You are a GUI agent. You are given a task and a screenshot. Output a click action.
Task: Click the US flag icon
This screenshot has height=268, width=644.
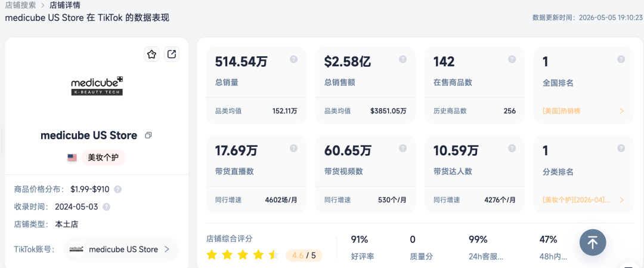[x=72, y=158]
